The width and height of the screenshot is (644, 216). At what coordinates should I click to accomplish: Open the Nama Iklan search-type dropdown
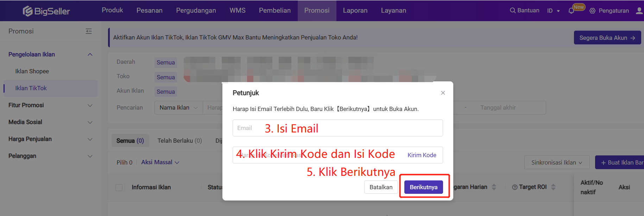pos(179,107)
